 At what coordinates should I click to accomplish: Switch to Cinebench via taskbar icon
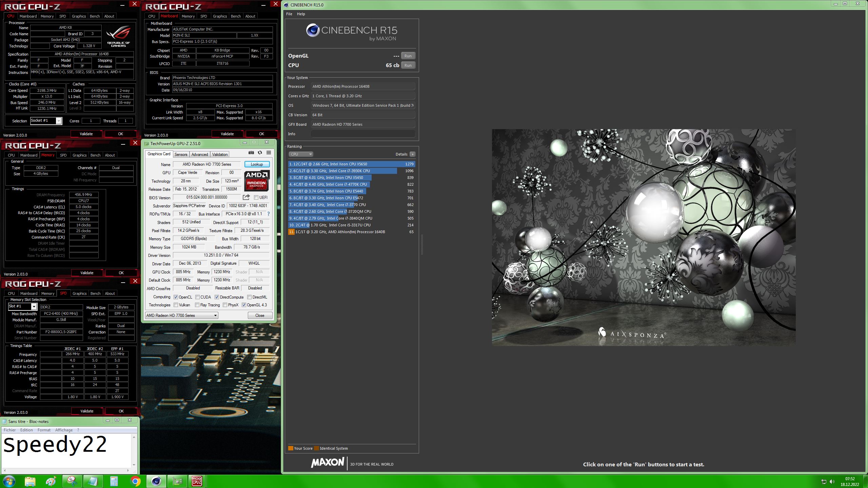156,481
